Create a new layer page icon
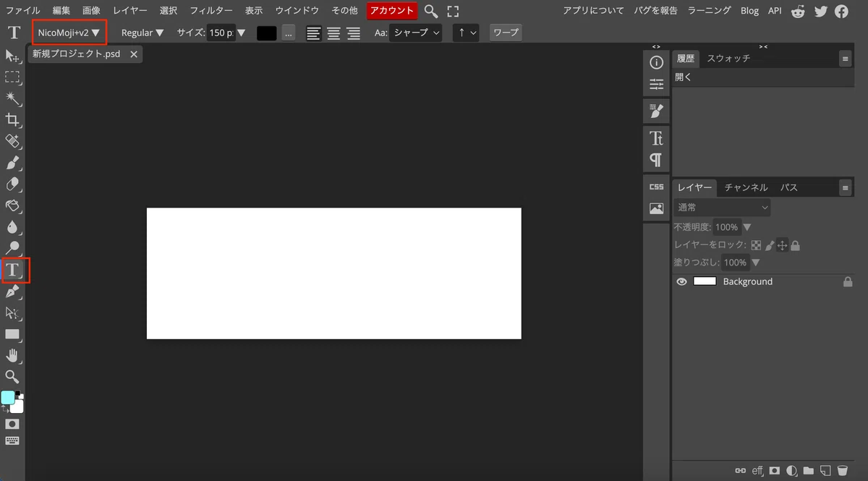This screenshot has height=481, width=868. (825, 470)
